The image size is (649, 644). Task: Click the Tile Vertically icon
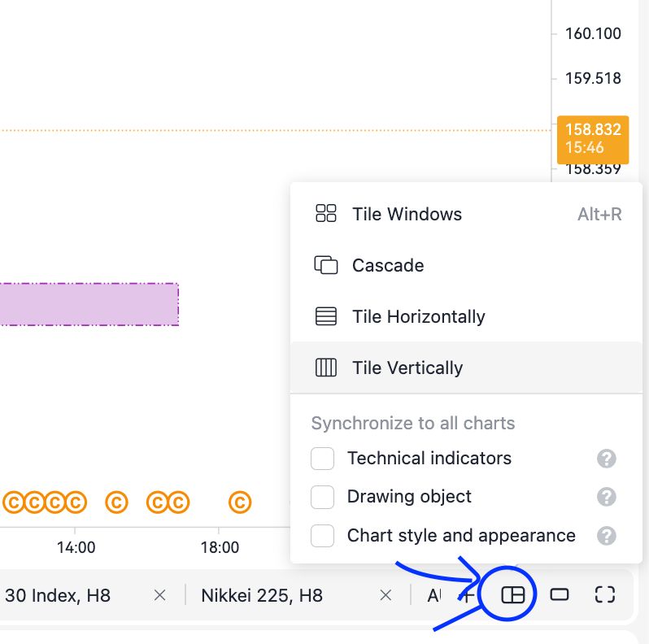326,368
